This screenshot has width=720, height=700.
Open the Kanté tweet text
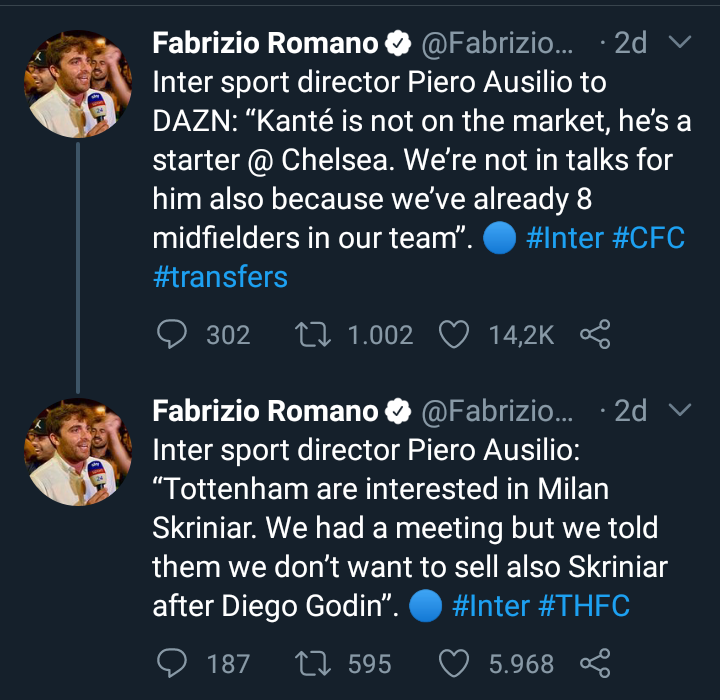[x=400, y=160]
